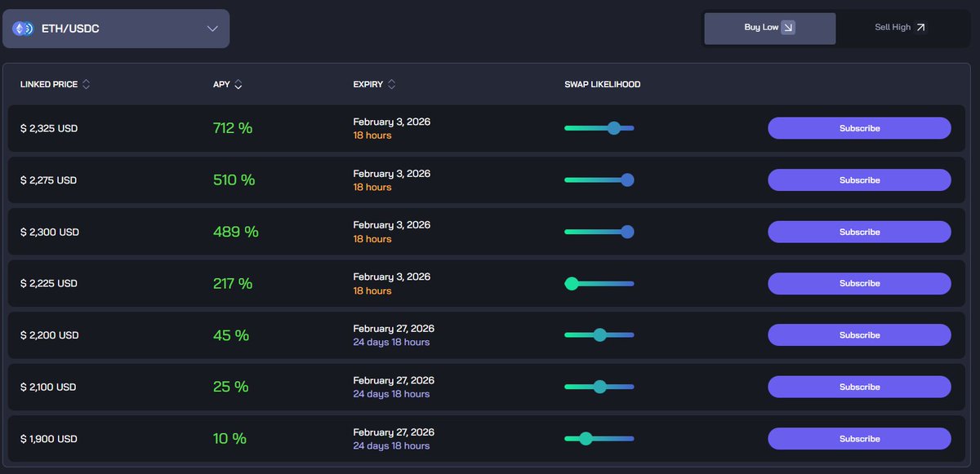This screenshot has width=980, height=474.
Task: Click the 18 hours label in $2,225 row
Action: tap(372, 291)
